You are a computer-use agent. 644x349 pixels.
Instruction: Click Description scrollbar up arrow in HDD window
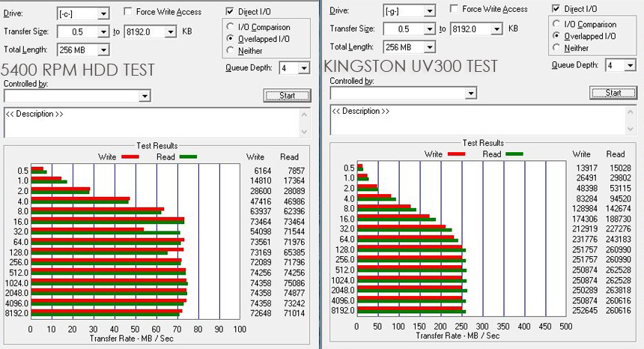point(304,115)
